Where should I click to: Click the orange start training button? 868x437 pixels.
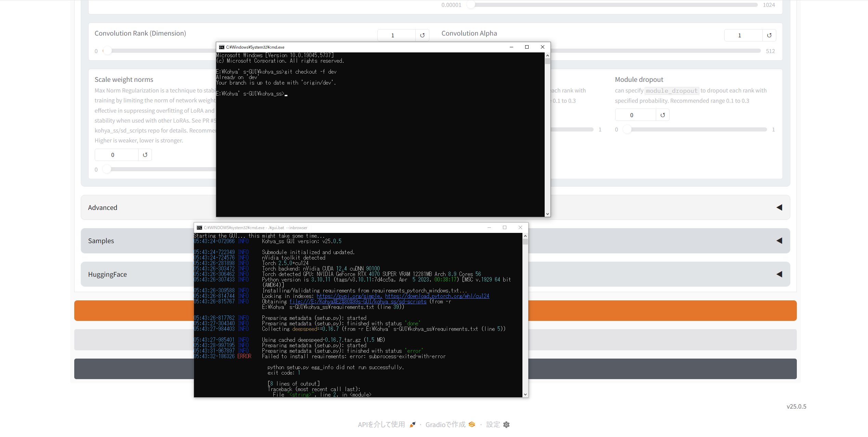coord(435,311)
